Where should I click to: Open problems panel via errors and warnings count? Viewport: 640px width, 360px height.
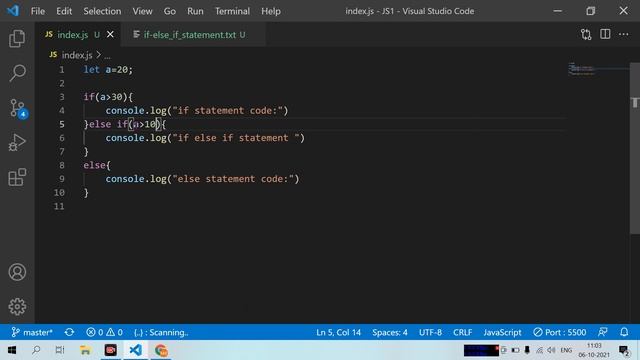pos(104,332)
